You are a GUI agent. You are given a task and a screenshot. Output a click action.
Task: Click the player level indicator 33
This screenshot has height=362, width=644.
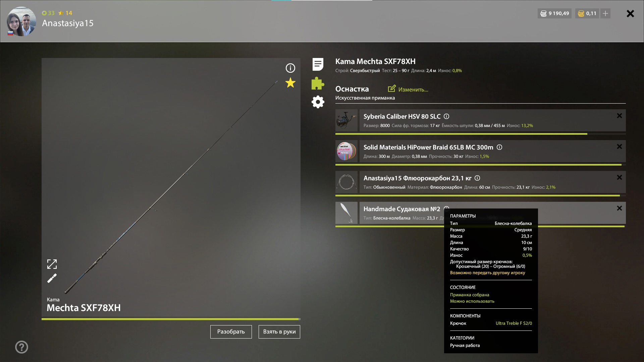[x=48, y=13]
